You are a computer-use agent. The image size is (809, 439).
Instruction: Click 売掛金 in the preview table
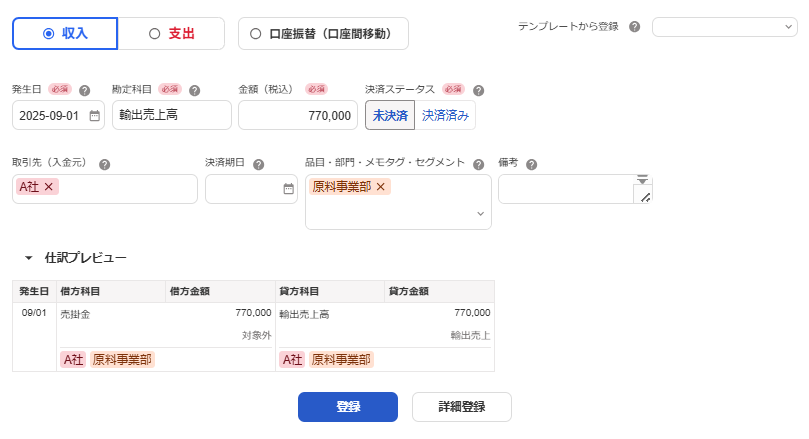pyautogui.click(x=75, y=314)
